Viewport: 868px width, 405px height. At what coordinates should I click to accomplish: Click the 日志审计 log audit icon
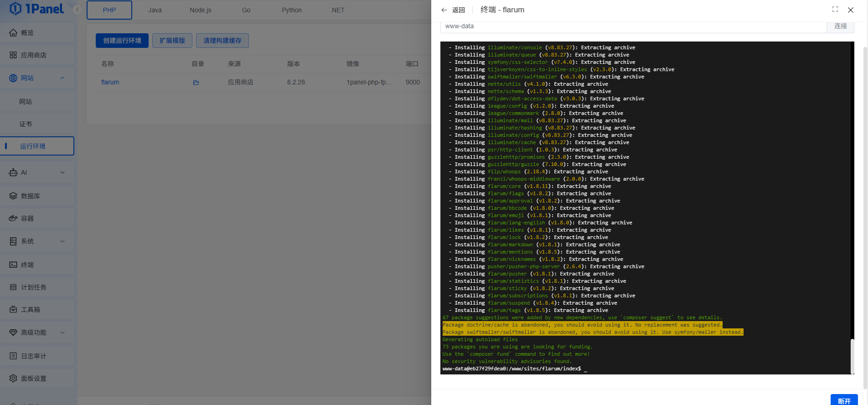coord(13,356)
